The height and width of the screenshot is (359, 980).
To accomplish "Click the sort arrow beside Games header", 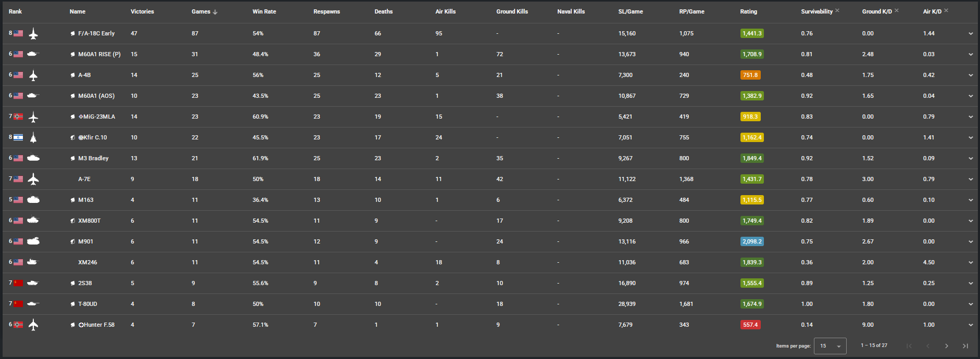I will [x=215, y=12].
